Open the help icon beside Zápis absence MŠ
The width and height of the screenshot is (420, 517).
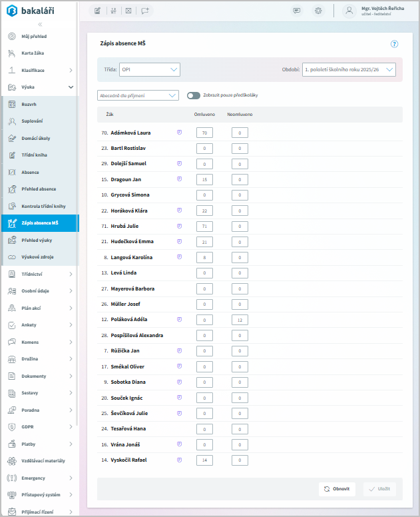[x=394, y=44]
